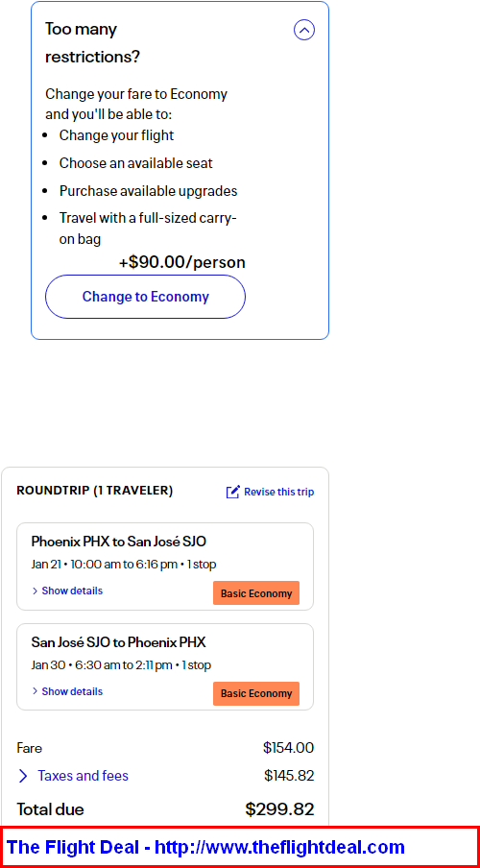Expand the Taxes and fees chevron arrow
Viewport: 480px width, 868px height.
(23, 776)
